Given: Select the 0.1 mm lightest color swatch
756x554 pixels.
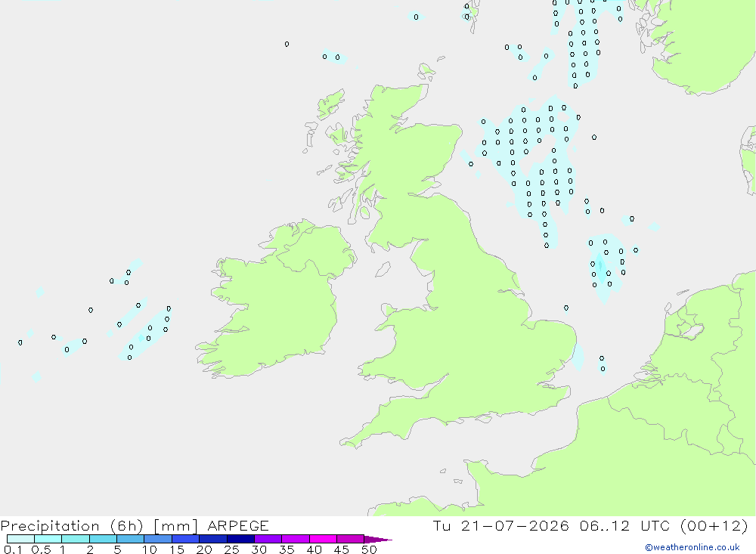Looking at the screenshot, I should [20, 539].
